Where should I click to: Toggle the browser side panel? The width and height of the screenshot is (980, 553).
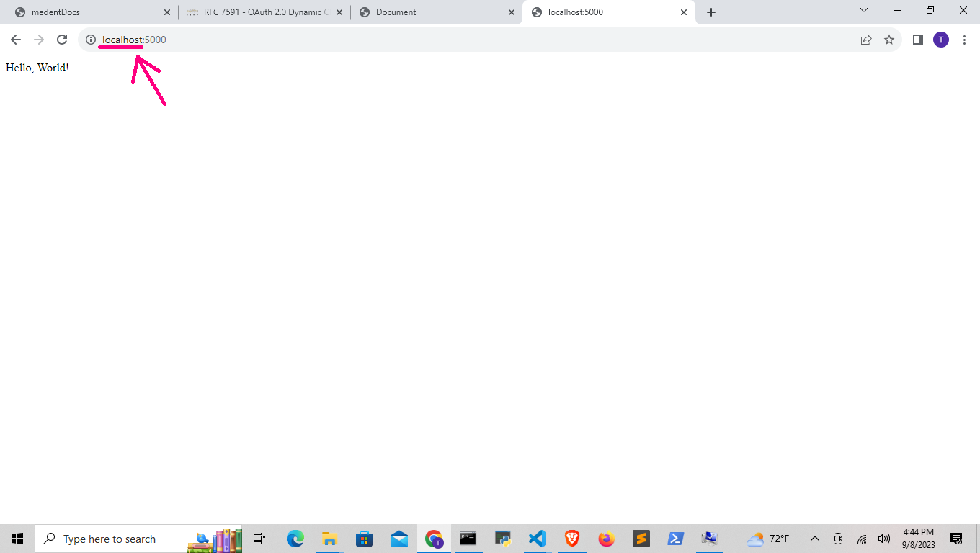(x=918, y=40)
